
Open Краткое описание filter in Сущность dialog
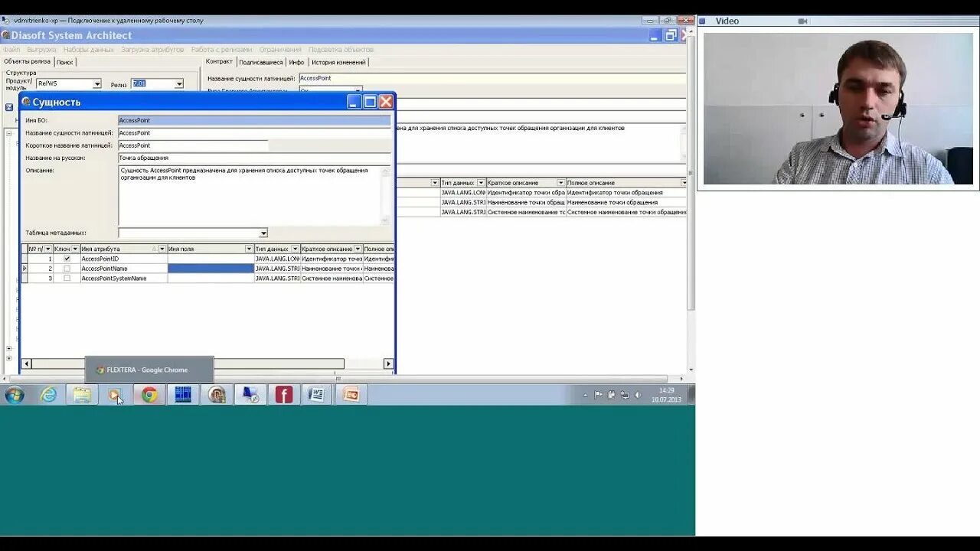tap(358, 249)
